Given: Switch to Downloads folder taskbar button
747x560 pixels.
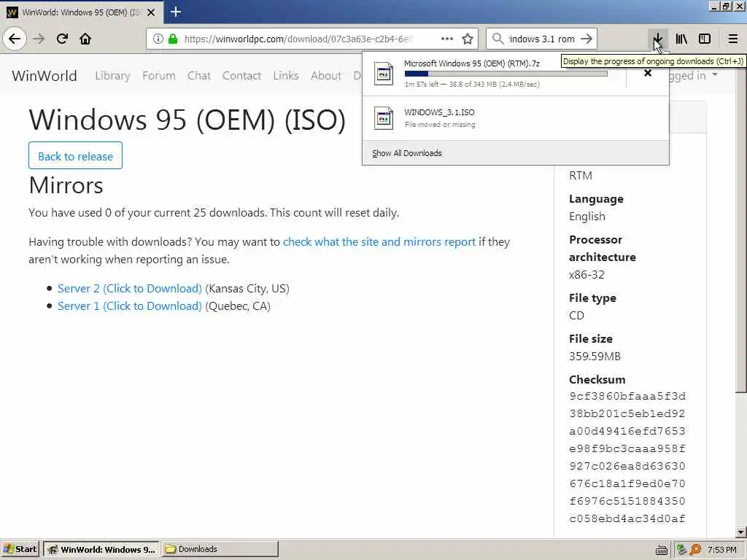Looking at the screenshot, I should (220, 549).
